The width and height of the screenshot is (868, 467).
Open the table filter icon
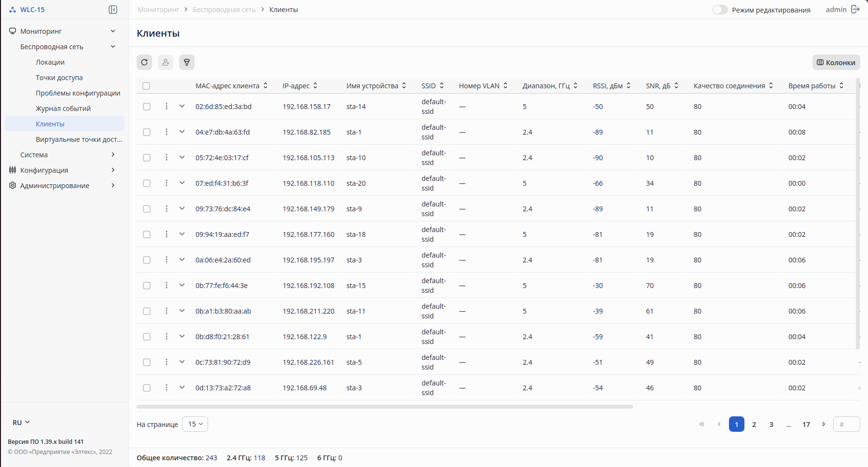(x=187, y=62)
